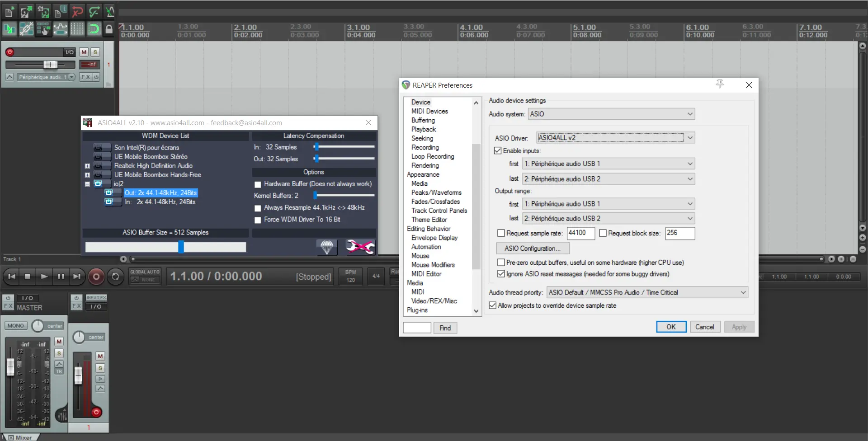Click the Pause transport button
This screenshot has width=868, height=441.
pos(61,277)
